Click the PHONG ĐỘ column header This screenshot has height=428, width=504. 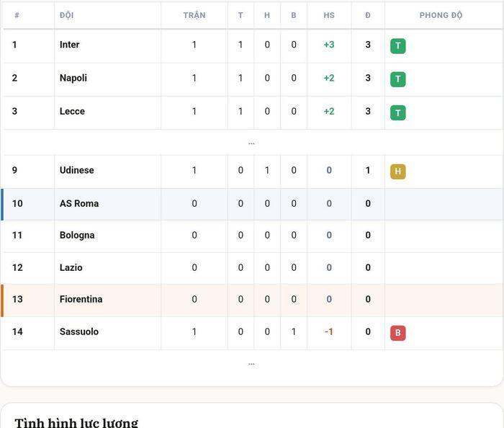tap(441, 15)
